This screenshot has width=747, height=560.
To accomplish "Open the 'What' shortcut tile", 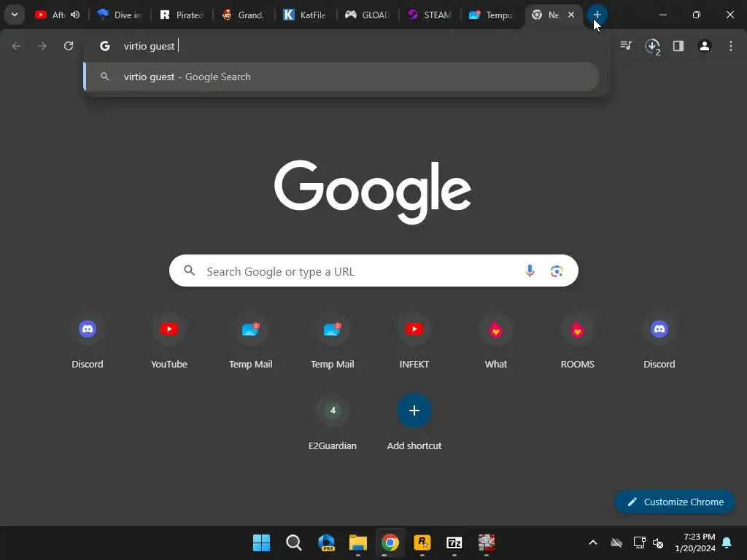I will pos(496,341).
